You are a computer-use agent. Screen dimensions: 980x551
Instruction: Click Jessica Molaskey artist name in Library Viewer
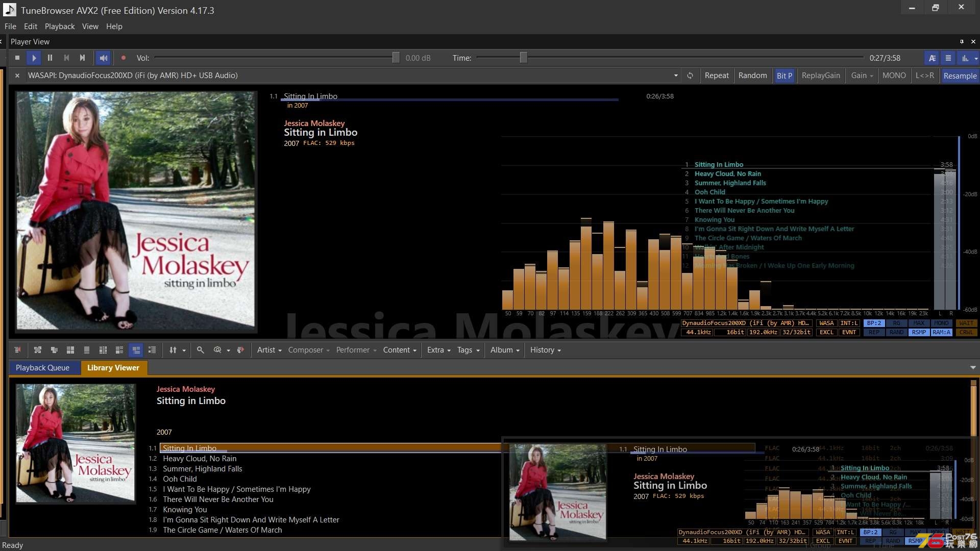(x=186, y=389)
